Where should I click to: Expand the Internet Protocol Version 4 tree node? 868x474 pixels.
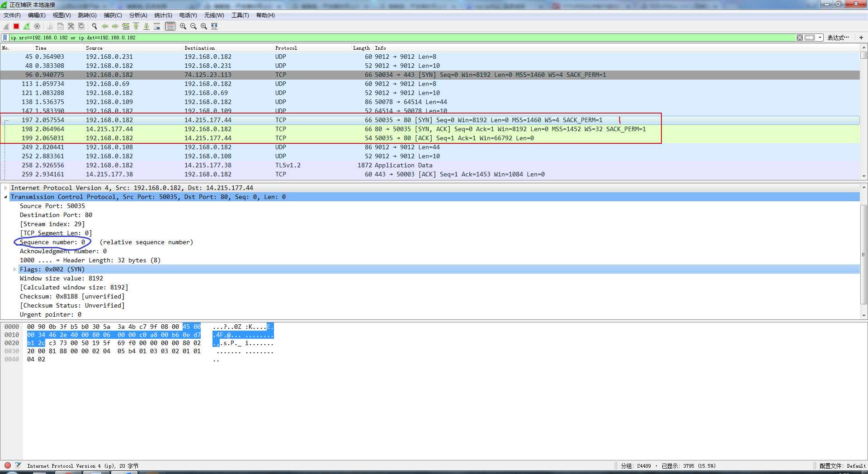(5, 188)
